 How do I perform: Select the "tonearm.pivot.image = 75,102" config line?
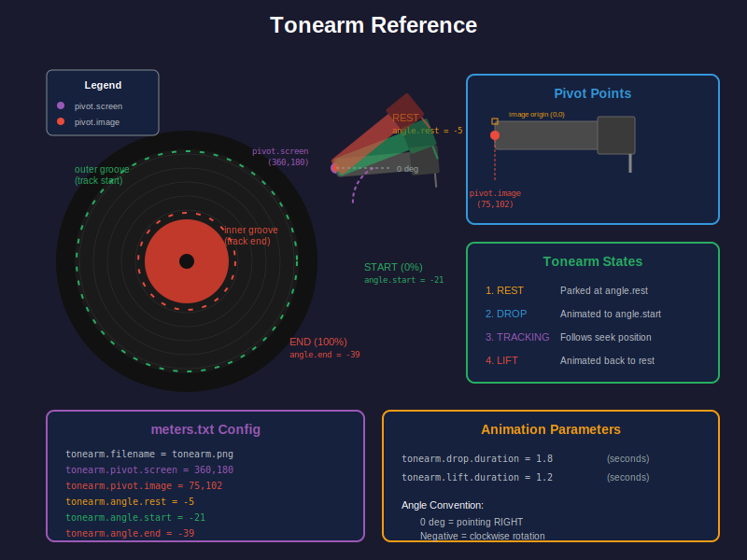(x=144, y=485)
